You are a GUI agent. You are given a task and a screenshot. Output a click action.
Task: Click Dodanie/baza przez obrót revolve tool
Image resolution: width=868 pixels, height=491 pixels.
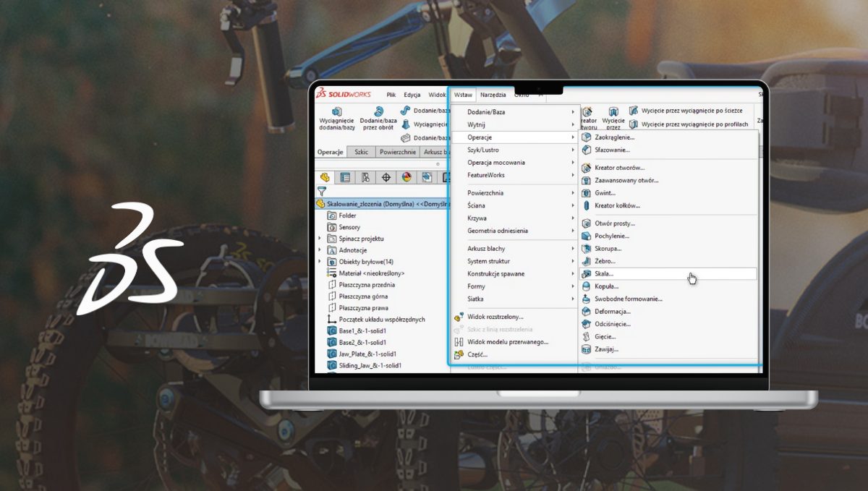tap(378, 119)
